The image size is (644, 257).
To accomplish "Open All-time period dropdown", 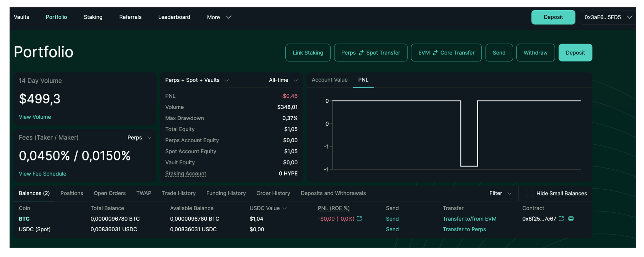I will pos(295,80).
